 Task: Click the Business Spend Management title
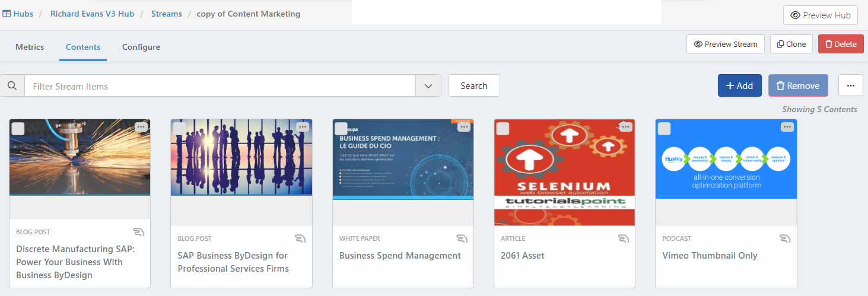click(x=400, y=256)
